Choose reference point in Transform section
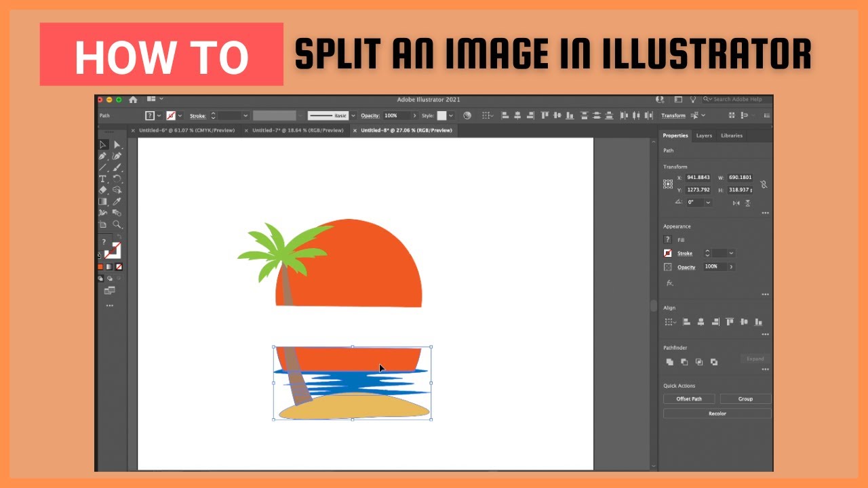868x488 pixels. click(x=668, y=184)
